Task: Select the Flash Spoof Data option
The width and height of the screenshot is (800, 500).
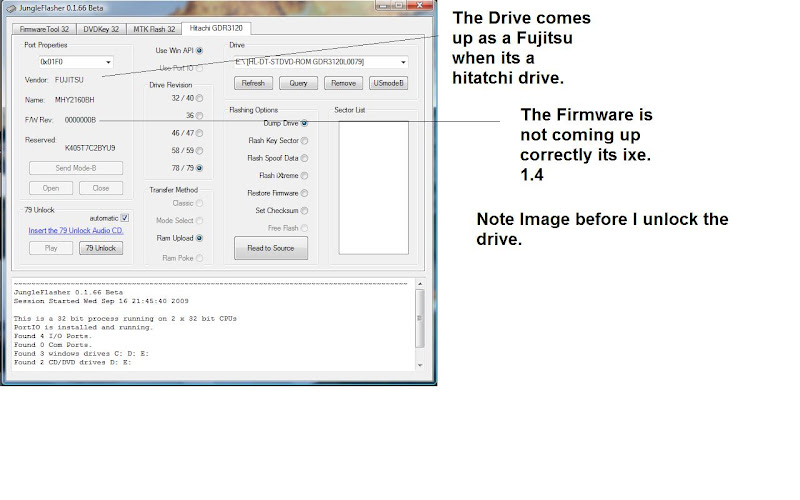Action: tap(304, 158)
